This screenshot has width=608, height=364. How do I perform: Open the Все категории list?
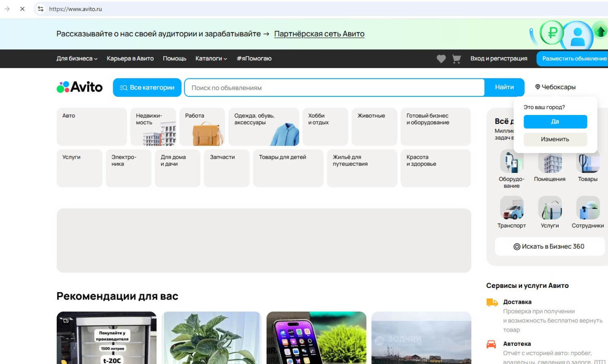147,87
